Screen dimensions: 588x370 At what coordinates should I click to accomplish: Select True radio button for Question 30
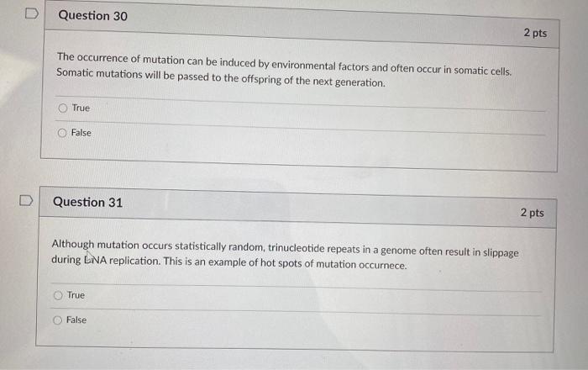[x=63, y=108]
